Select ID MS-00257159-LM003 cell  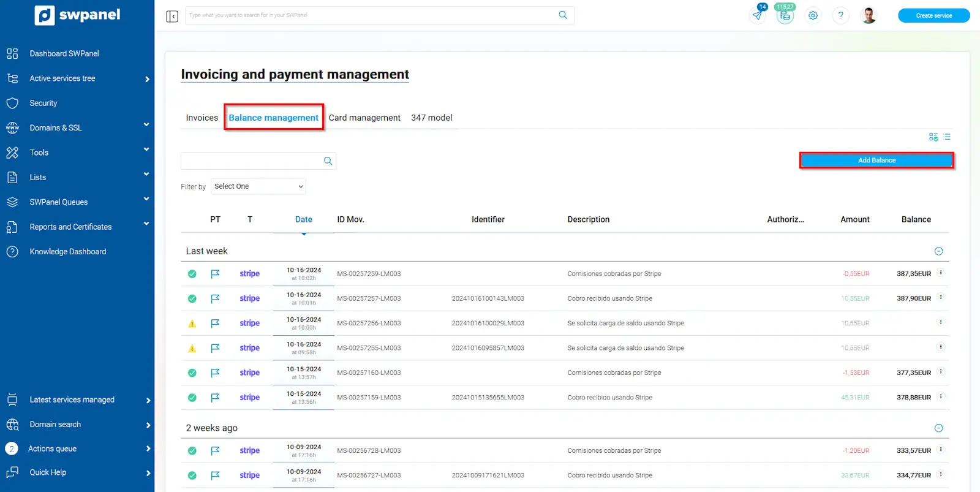[369, 398]
